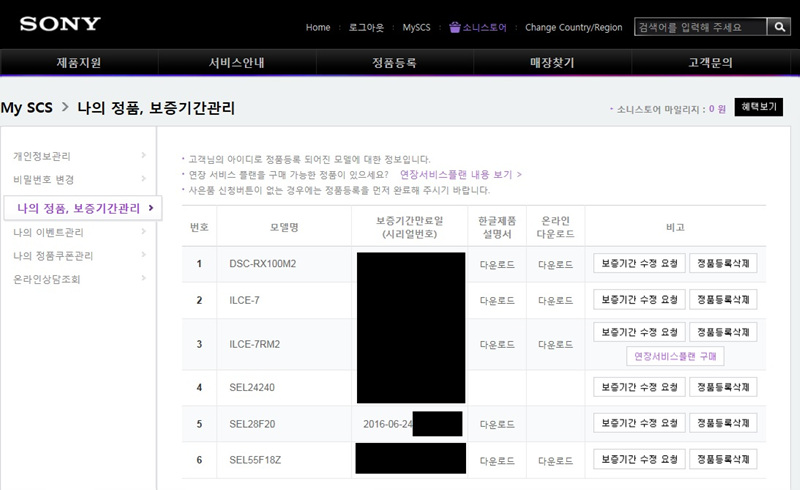Open the 서비스안내 menu tab
800x490 pixels.
[x=236, y=63]
